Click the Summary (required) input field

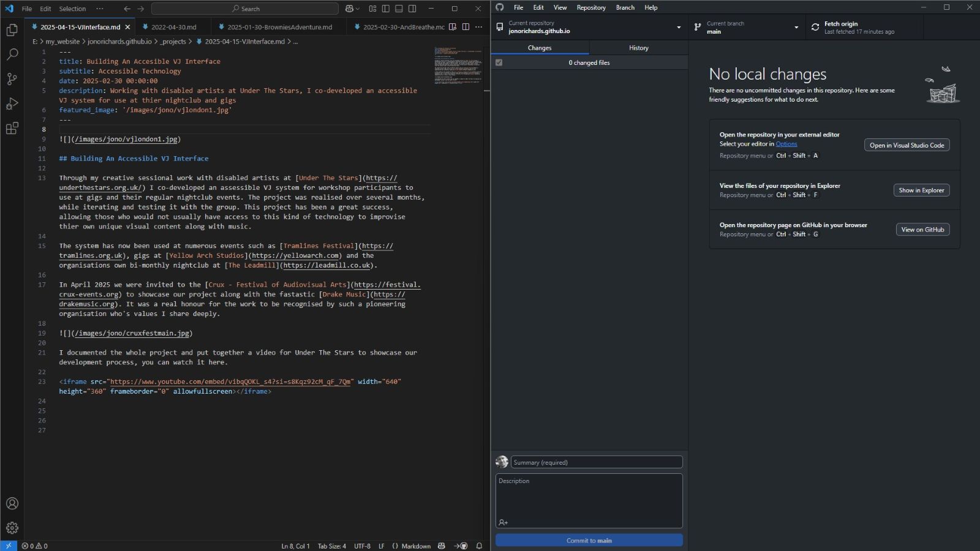tap(596, 462)
